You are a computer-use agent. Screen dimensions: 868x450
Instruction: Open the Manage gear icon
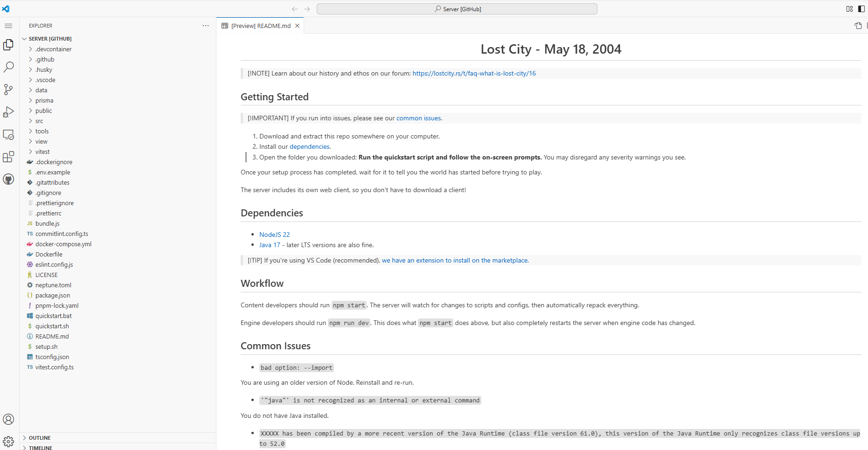(8, 441)
